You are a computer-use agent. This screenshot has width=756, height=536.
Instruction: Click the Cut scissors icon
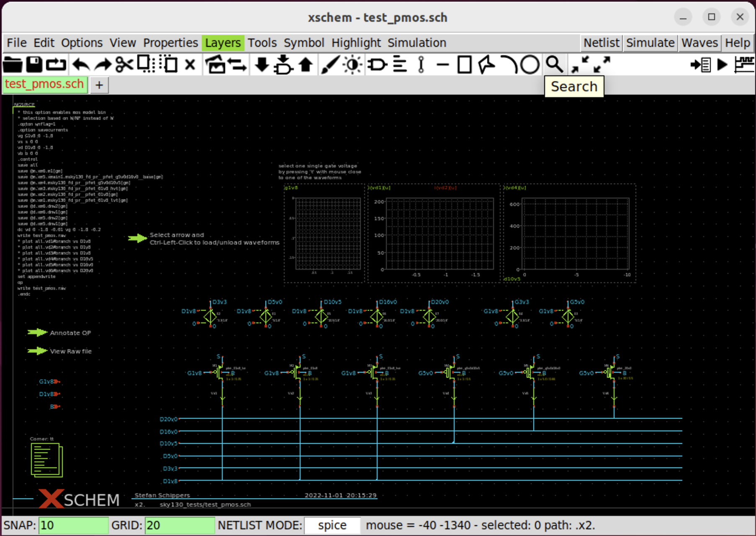point(124,65)
